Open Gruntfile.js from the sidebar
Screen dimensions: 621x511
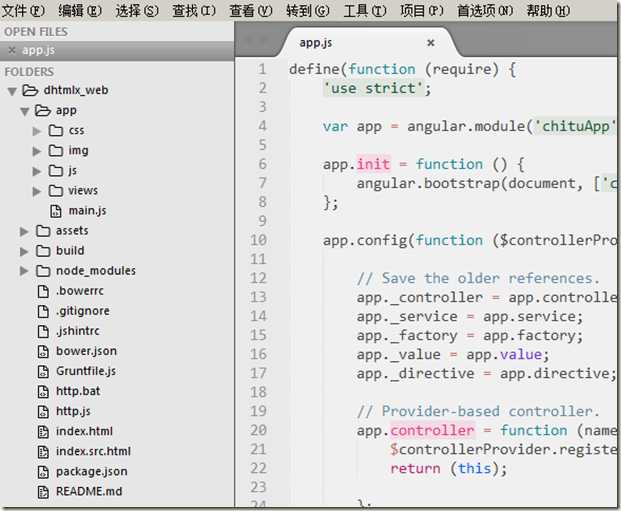tap(86, 371)
